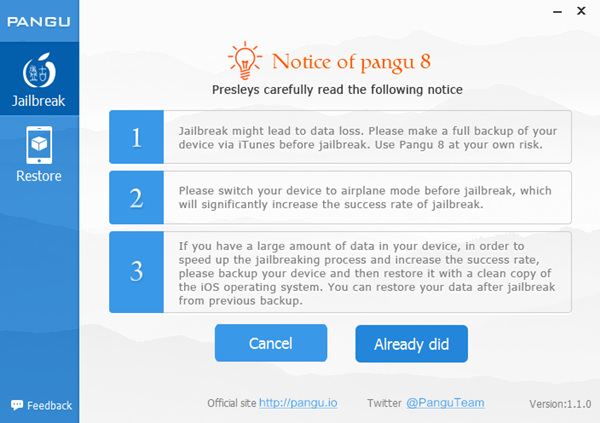Viewport: 600px width, 423px height.
Task: Switch to the Jailbreak tab label
Action: pos(38,101)
